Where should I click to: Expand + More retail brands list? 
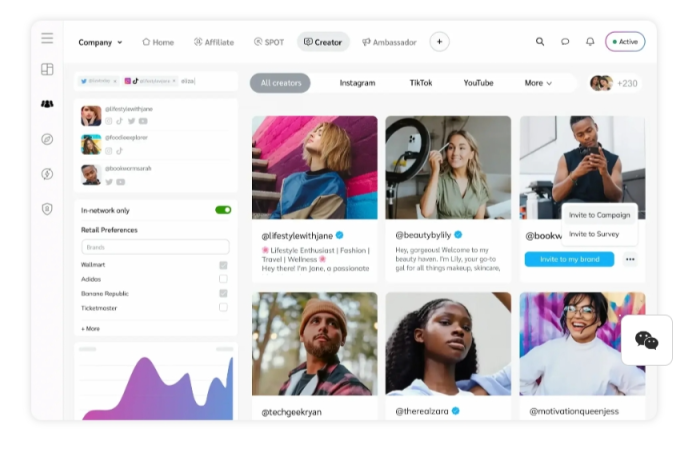pos(90,329)
